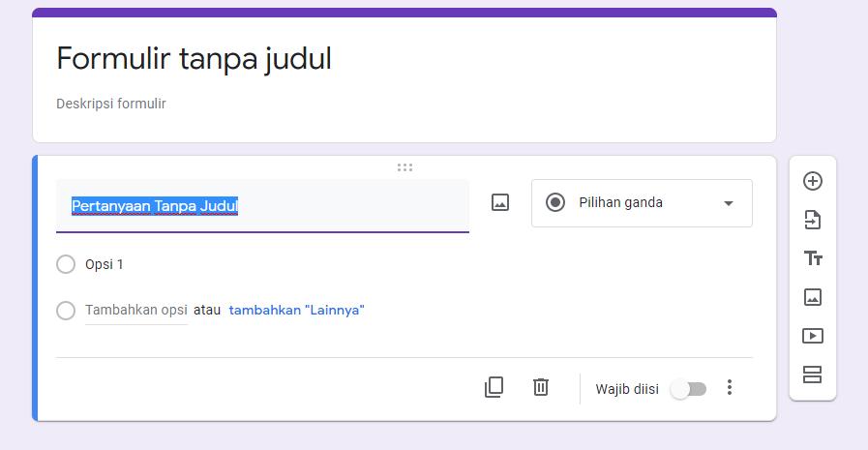The image size is (868, 450).
Task: Click the add question plus icon
Action: 812,181
